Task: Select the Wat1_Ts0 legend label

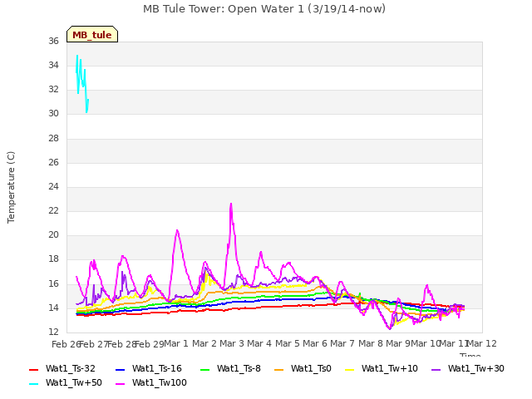Action: 311,369
